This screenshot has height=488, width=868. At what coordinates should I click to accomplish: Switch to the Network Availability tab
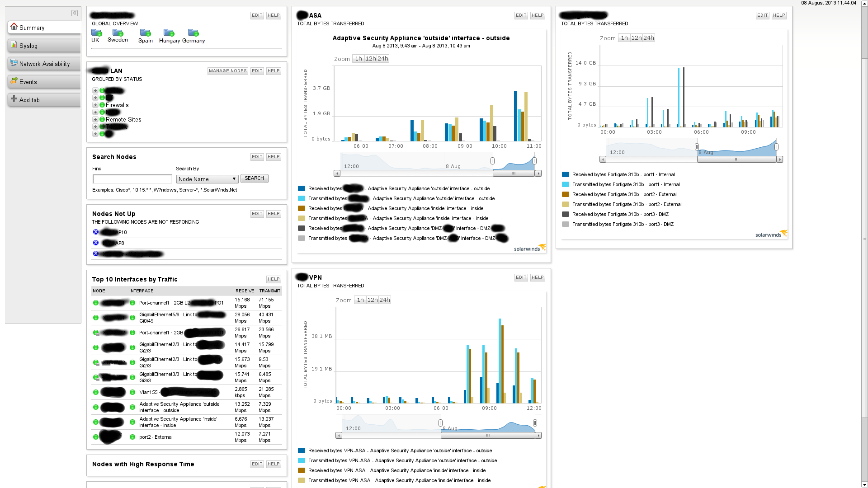[x=44, y=64]
